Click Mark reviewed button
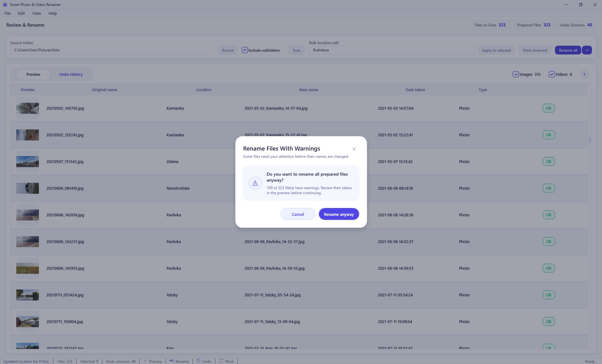 coord(535,50)
